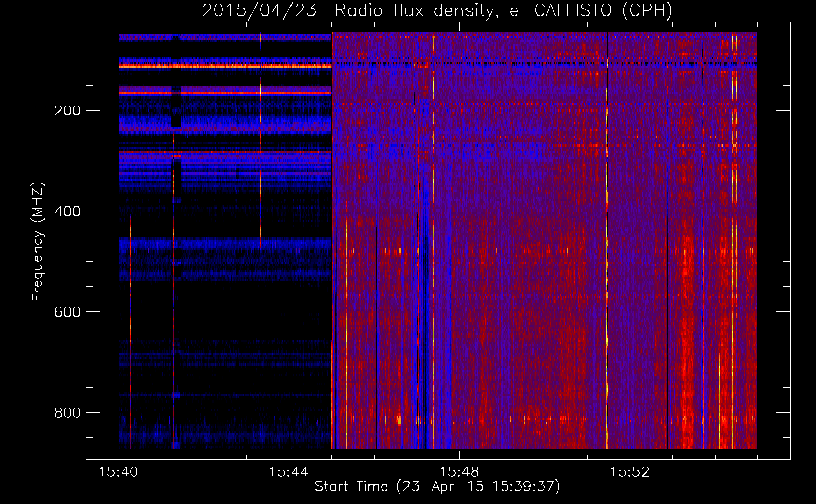This screenshot has width=816, height=504.
Task: Click the 15:40 time tick label
Action: [x=119, y=472]
